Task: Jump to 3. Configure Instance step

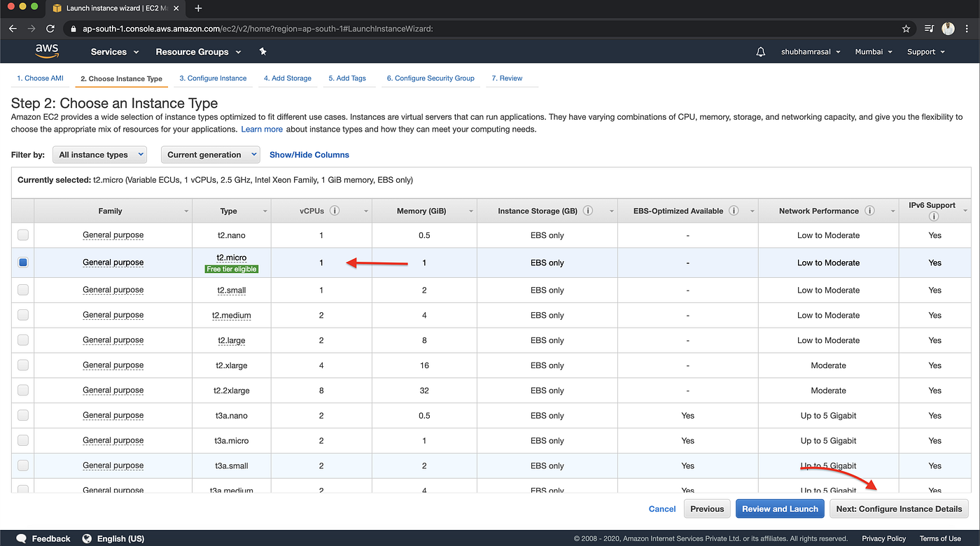Action: pos(213,78)
